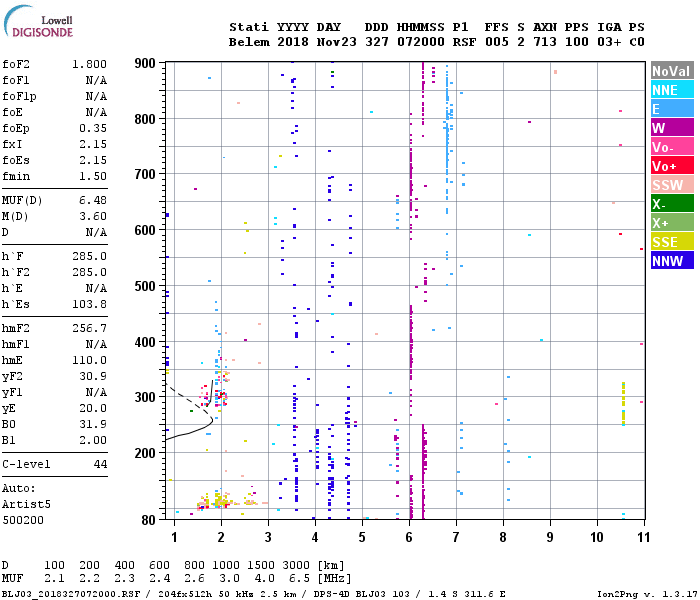Click the B1 value 2.00
Image resolution: width=700 pixels, height=600 pixels.
pyautogui.click(x=93, y=440)
